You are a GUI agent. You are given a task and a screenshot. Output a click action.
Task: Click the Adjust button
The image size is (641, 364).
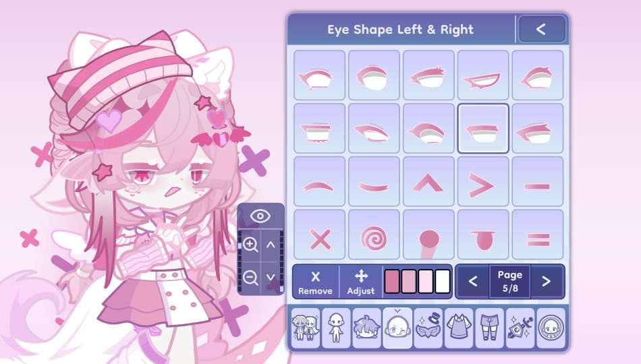(360, 282)
